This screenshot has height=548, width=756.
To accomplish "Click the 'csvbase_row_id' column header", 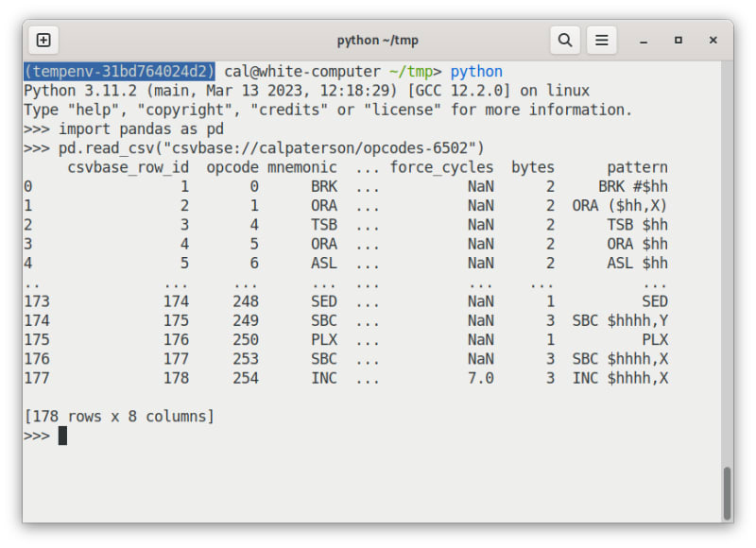I will tap(128, 167).
